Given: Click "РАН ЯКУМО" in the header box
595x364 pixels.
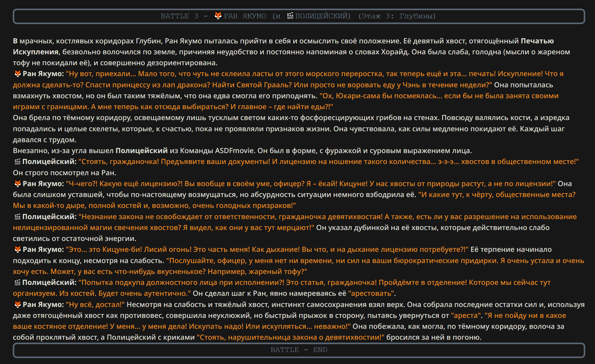Looking at the screenshot, I should tap(245, 16).
